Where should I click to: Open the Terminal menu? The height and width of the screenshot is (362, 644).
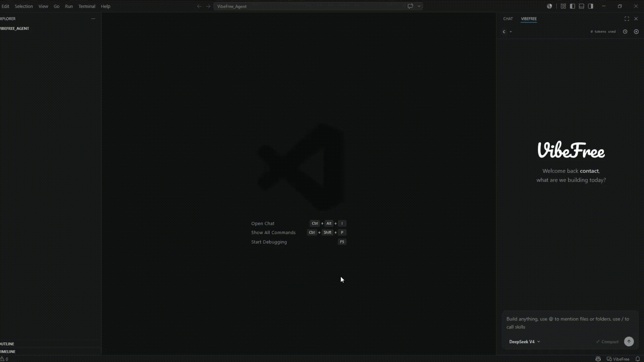(87, 6)
